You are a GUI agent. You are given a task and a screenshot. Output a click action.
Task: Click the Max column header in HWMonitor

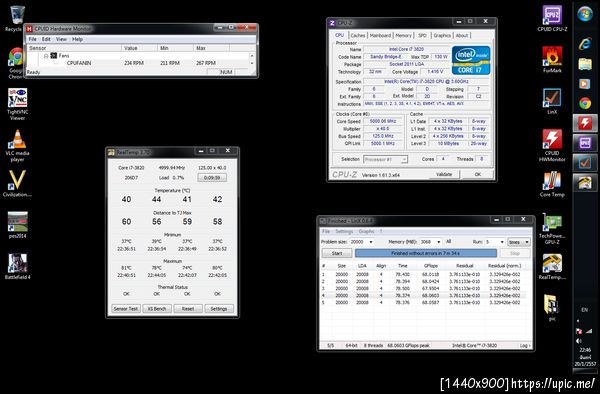coord(211,48)
